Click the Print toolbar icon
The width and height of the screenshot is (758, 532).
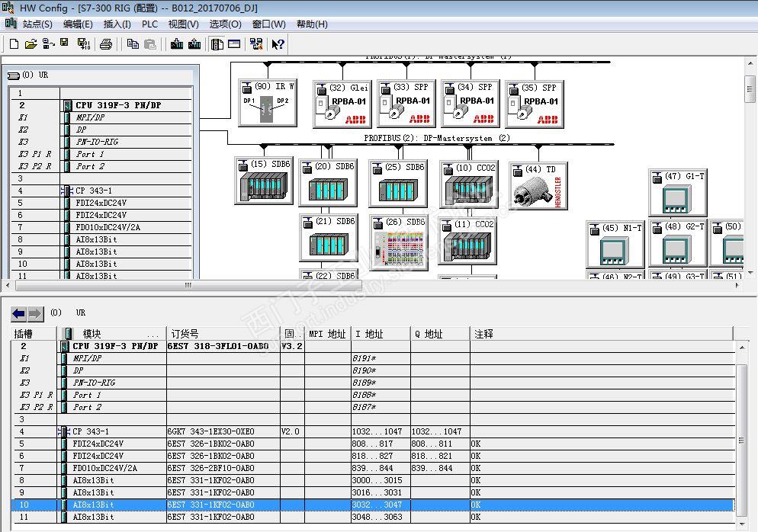(106, 44)
